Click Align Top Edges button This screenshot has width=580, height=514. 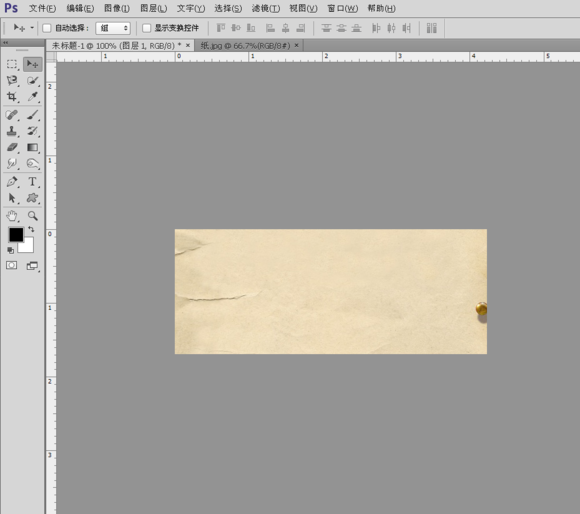click(221, 28)
